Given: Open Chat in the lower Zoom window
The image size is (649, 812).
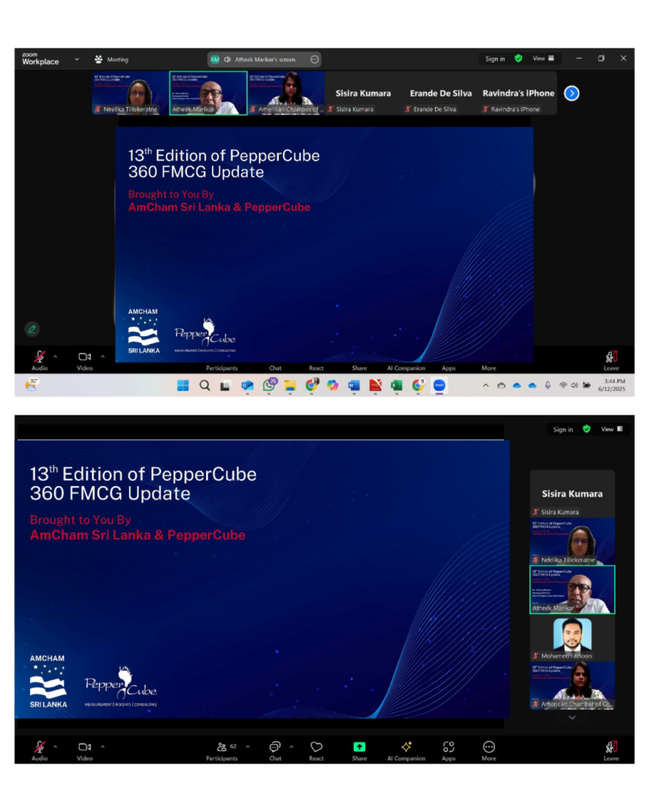Looking at the screenshot, I should pos(275,750).
